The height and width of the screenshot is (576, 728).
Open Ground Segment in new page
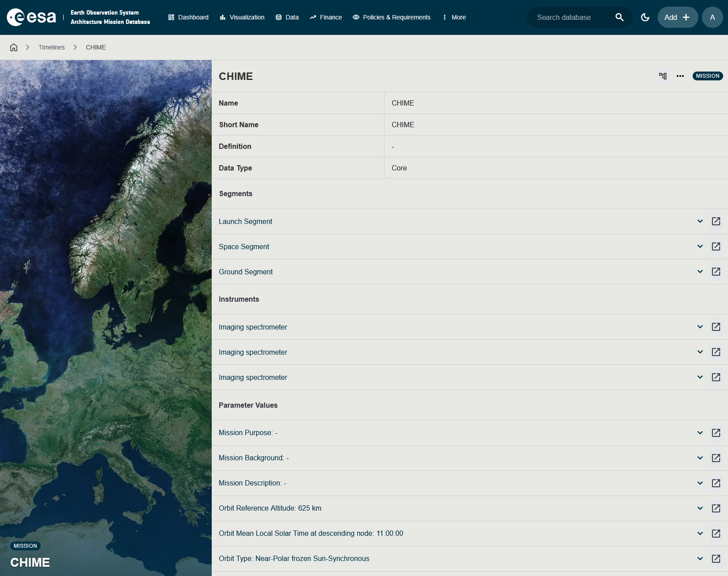point(716,272)
